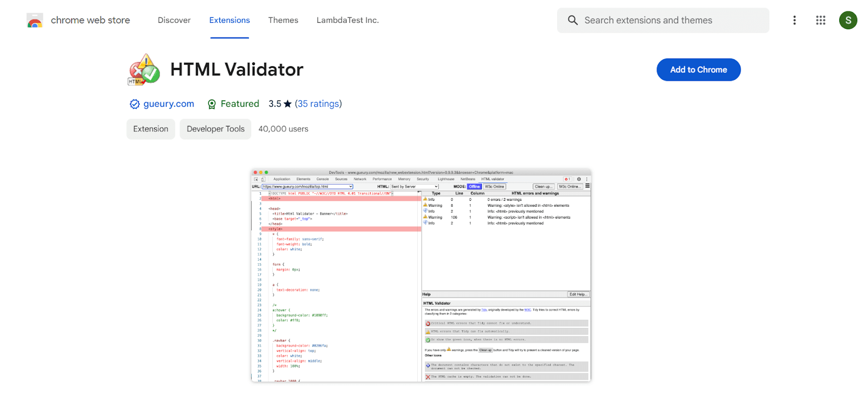The width and height of the screenshot is (868, 399).
Task: Click the HTML Validator title heading
Action: (x=237, y=69)
